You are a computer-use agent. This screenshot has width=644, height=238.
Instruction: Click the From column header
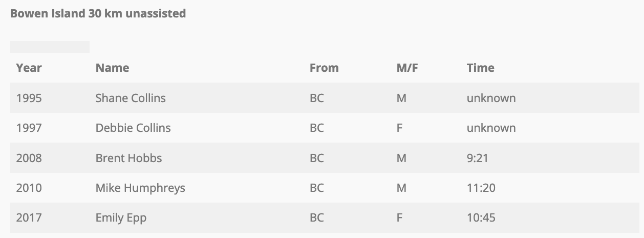click(x=324, y=68)
